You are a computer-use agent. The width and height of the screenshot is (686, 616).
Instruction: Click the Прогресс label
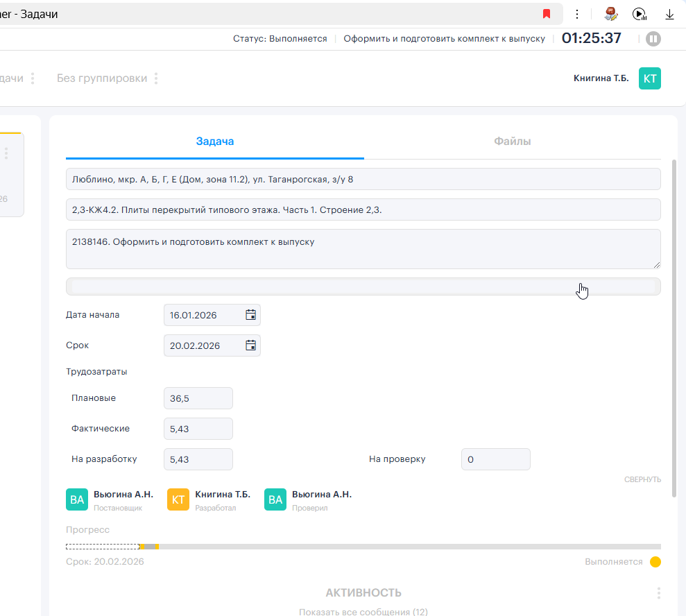coord(87,529)
